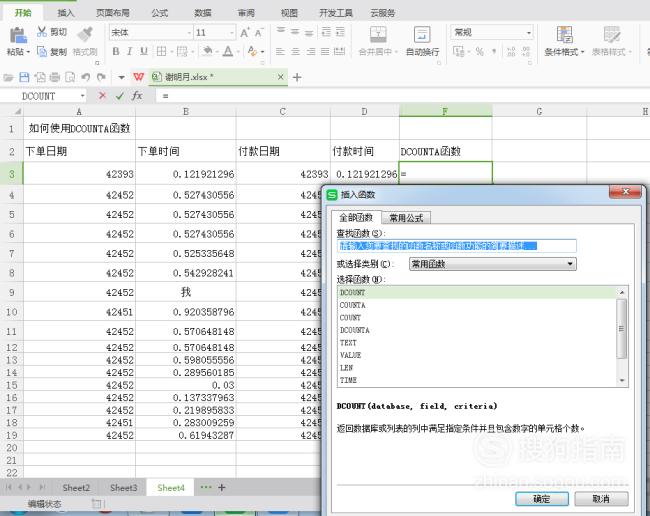Viewport: 650px width, 516px height.
Task: Click the WPS red W home icon
Action: pyautogui.click(x=138, y=77)
